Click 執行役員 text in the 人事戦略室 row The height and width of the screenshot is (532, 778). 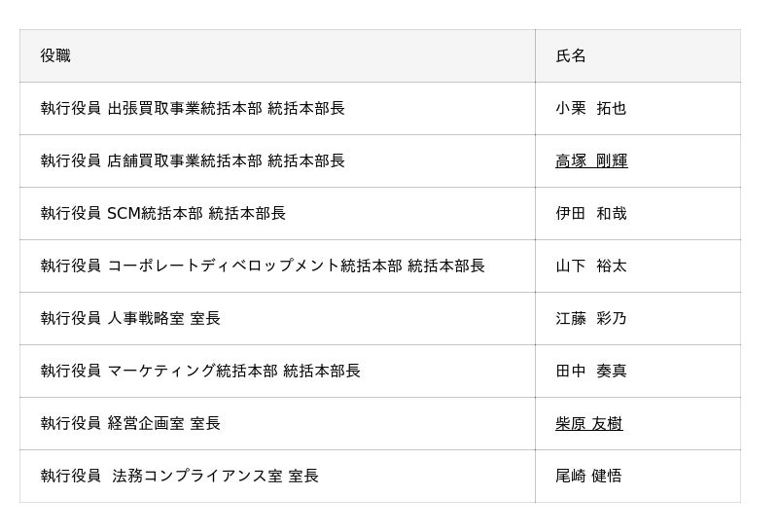(70, 319)
